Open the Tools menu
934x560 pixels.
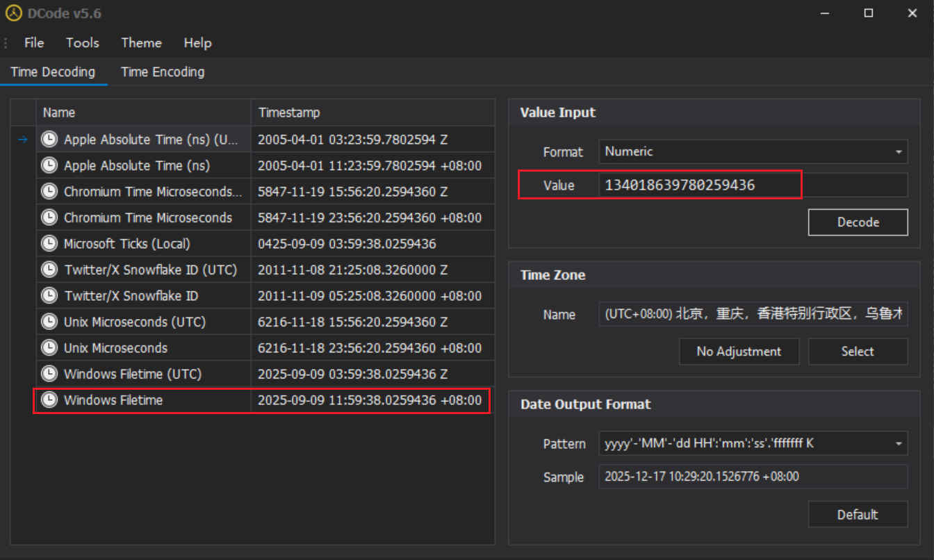(x=83, y=43)
